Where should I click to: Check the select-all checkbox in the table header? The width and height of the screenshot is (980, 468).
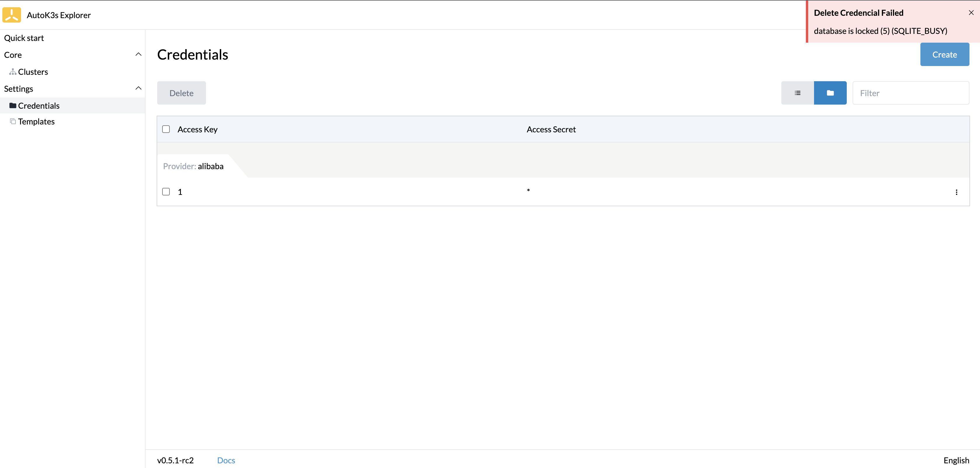click(x=166, y=129)
